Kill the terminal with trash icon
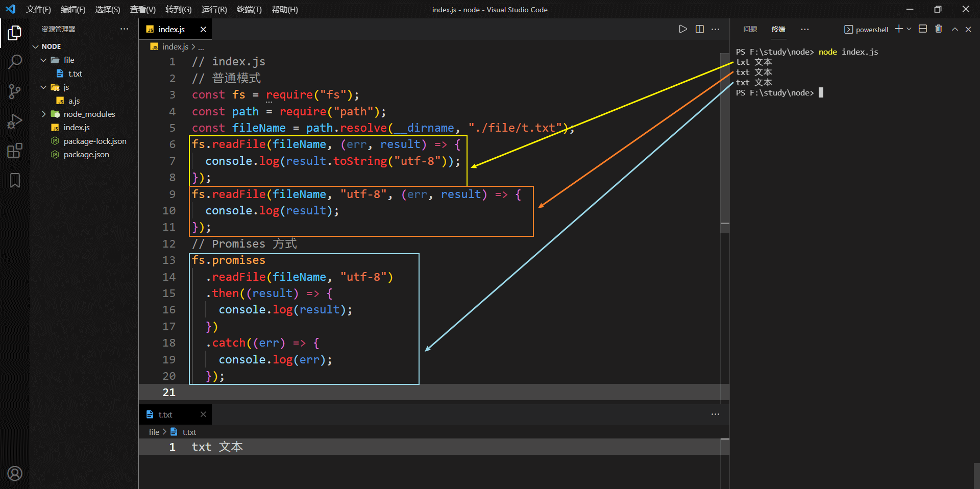Screen dimensions: 980x489 [x=939, y=29]
